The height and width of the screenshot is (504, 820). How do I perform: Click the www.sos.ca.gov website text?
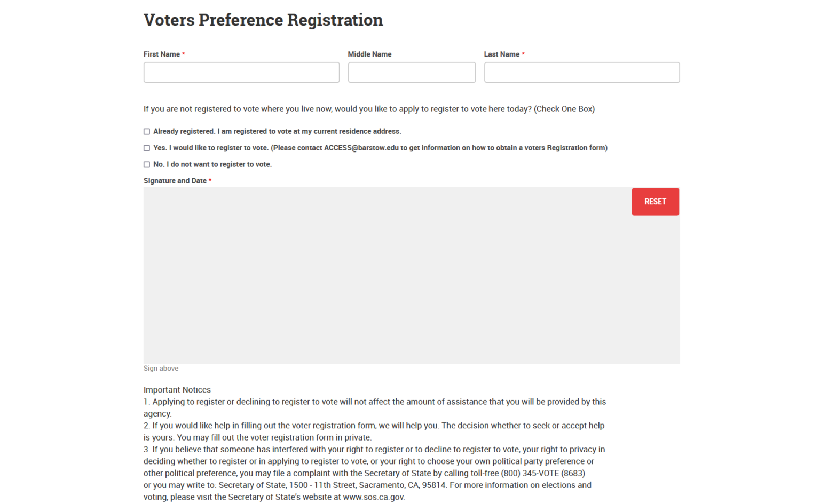pyautogui.click(x=373, y=497)
